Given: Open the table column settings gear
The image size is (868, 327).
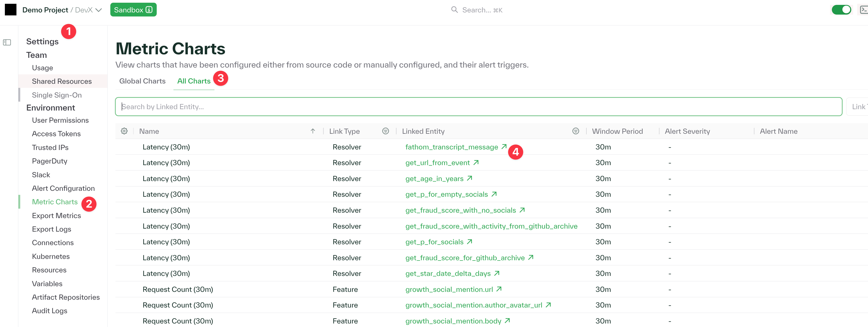Looking at the screenshot, I should 124,131.
